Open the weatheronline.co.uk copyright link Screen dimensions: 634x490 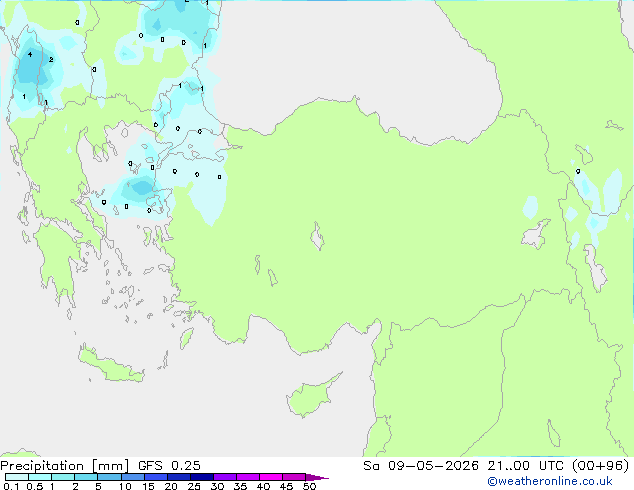550,481
